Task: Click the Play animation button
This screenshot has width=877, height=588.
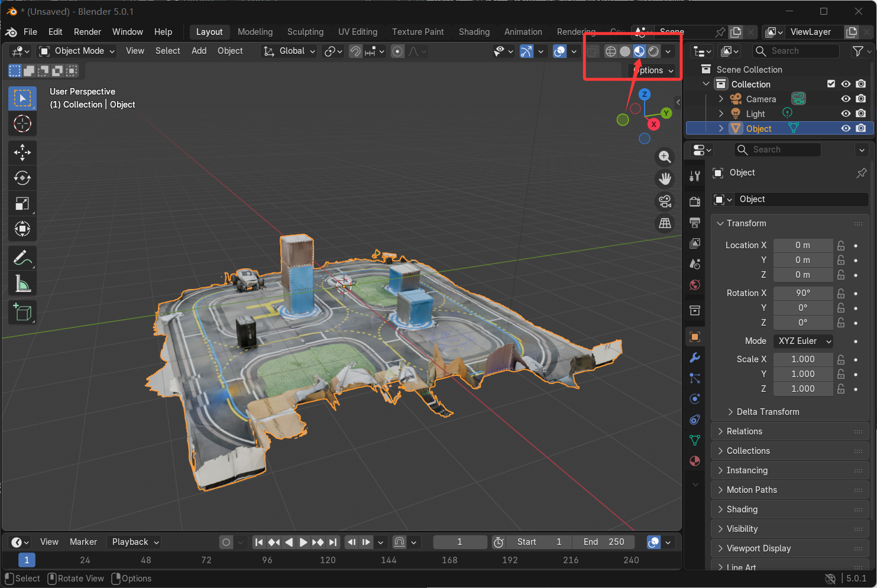Action: point(303,542)
